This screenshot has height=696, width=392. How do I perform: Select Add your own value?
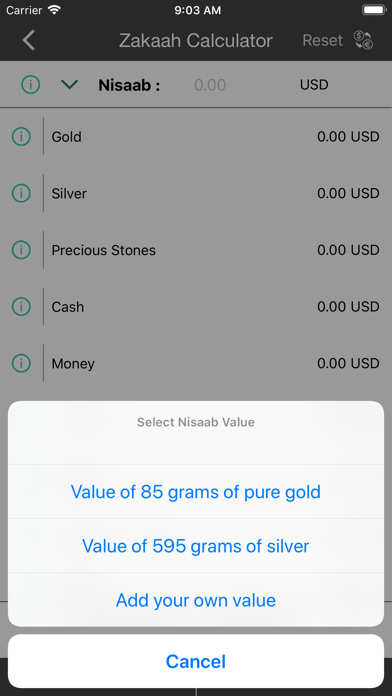[196, 600]
